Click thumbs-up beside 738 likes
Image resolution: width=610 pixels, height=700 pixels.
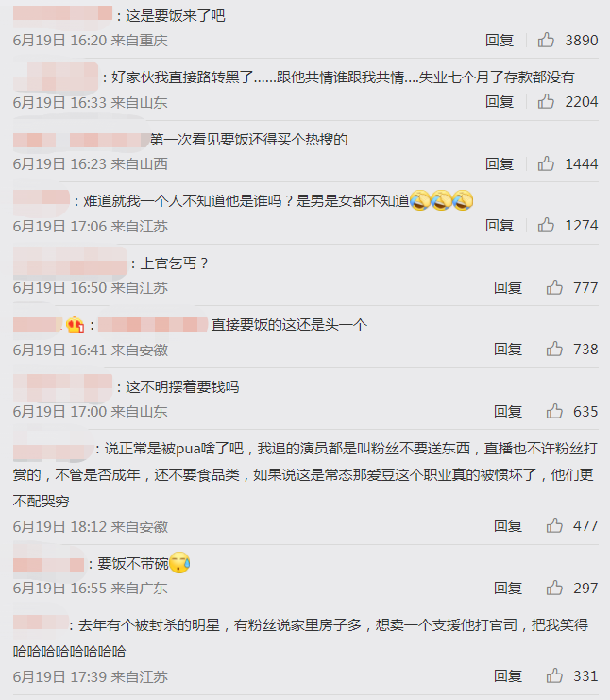click(x=554, y=350)
